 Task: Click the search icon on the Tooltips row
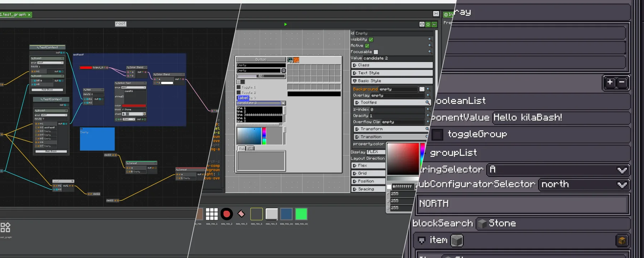coord(427,102)
